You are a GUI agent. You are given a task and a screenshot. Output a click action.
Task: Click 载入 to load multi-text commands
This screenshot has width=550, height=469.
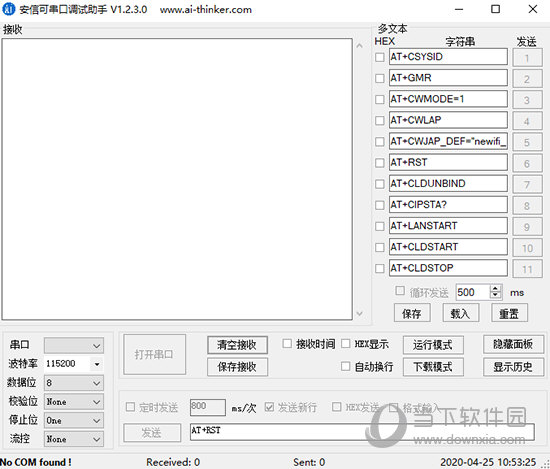pos(461,313)
